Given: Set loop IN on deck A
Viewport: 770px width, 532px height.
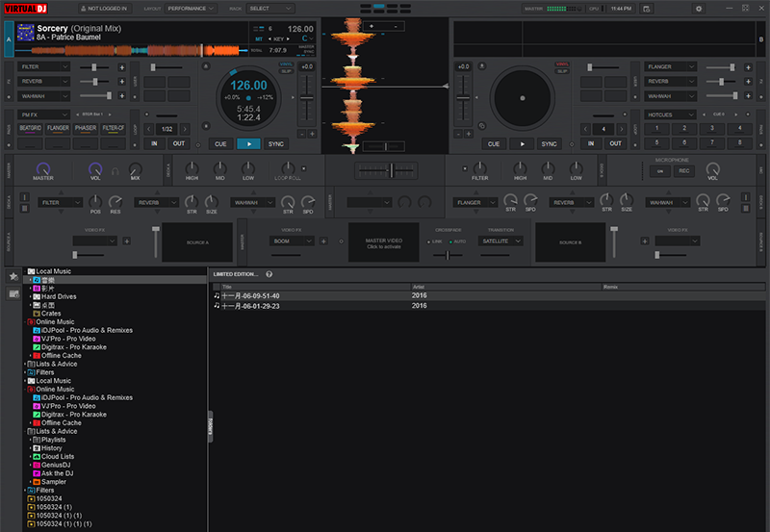Looking at the screenshot, I should coord(154,143).
